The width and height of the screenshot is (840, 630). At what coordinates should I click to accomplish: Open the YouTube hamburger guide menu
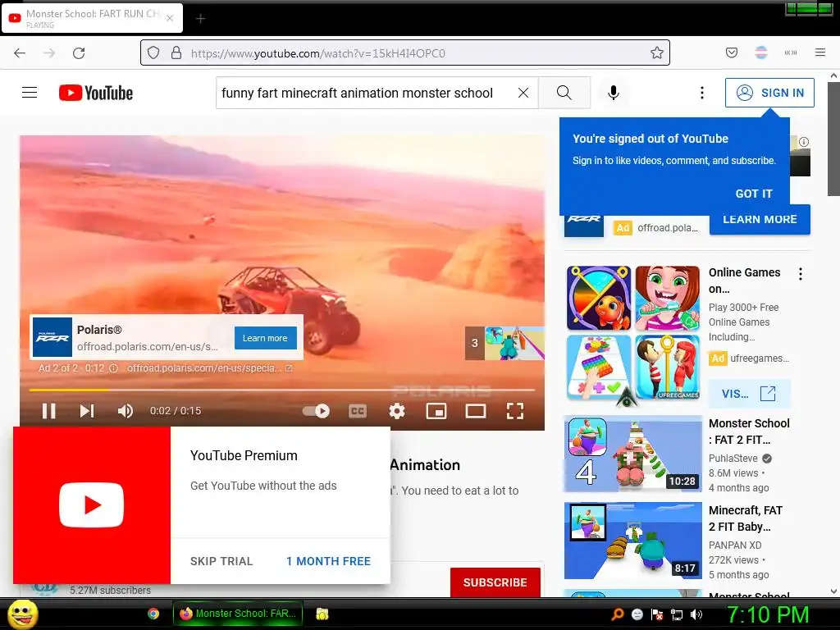pyautogui.click(x=30, y=93)
